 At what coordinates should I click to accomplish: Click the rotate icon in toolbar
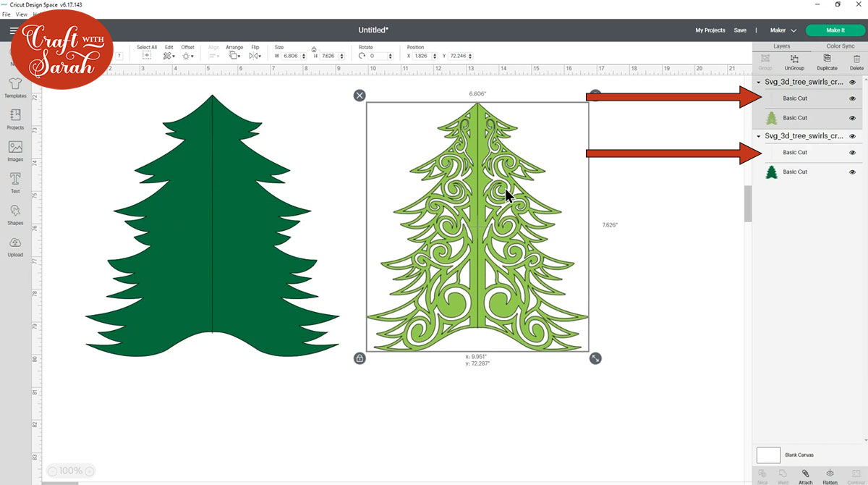coord(362,56)
